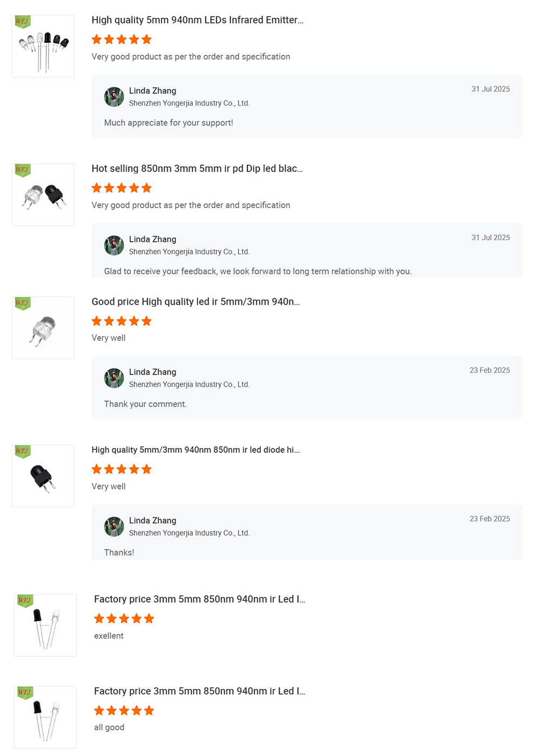This screenshot has height=756, width=540.
Task: Click Linda Zhang name in 'Glad to receive' reply
Action: tap(152, 239)
